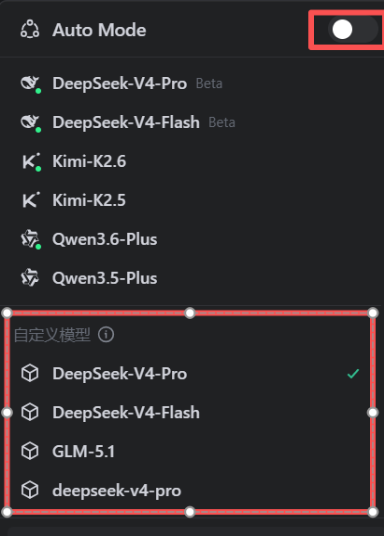Click the DeepSeek whale icon beside V4-Flash Beta
This screenshot has width=384, height=536.
(x=30, y=122)
